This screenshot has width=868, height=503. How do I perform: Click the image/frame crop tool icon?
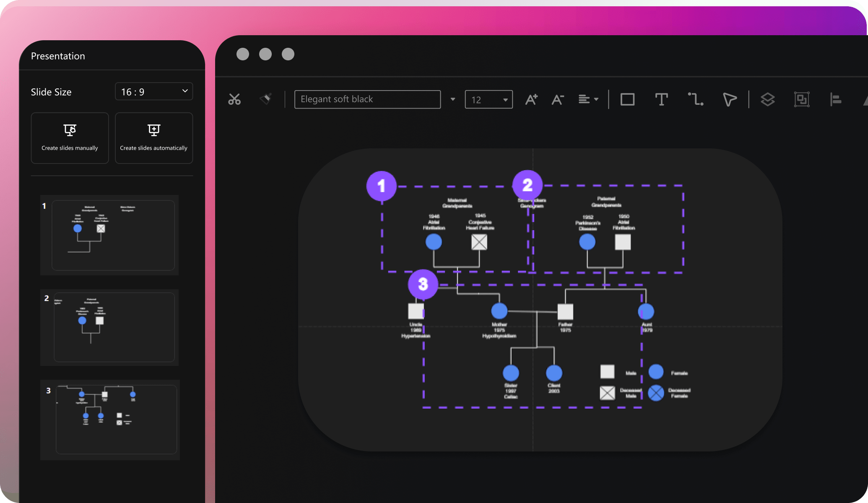click(x=801, y=99)
